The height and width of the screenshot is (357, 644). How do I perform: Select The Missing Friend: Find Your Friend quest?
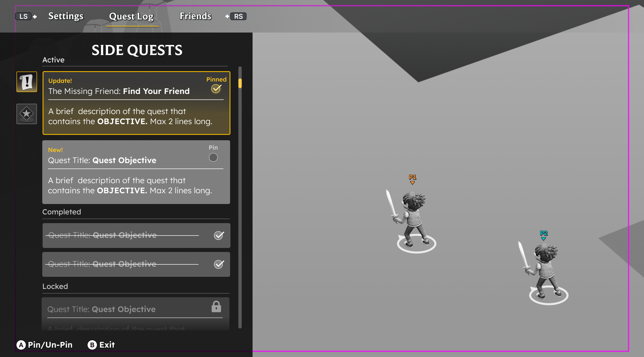pos(137,103)
